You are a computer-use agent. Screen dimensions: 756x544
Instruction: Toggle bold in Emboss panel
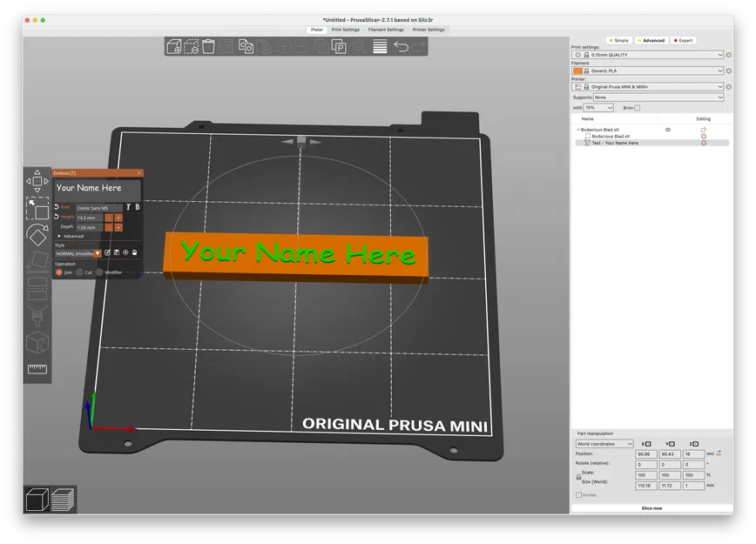[138, 206]
